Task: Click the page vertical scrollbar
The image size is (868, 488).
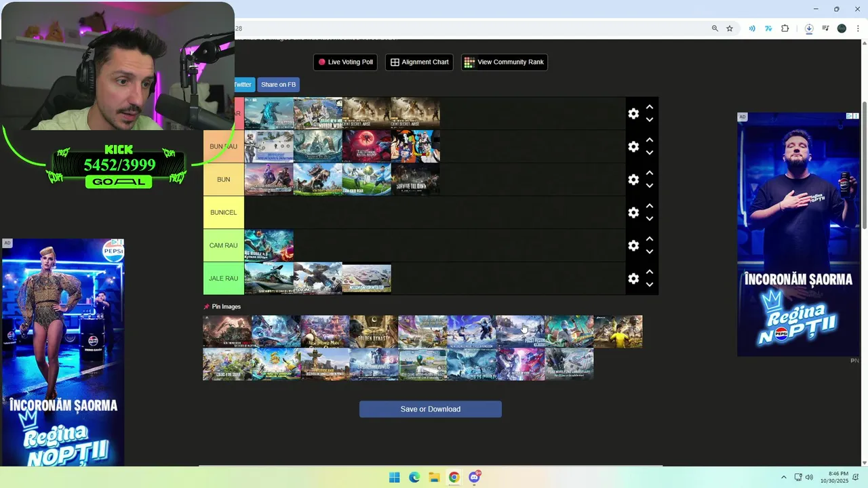Action: pyautogui.click(x=864, y=166)
